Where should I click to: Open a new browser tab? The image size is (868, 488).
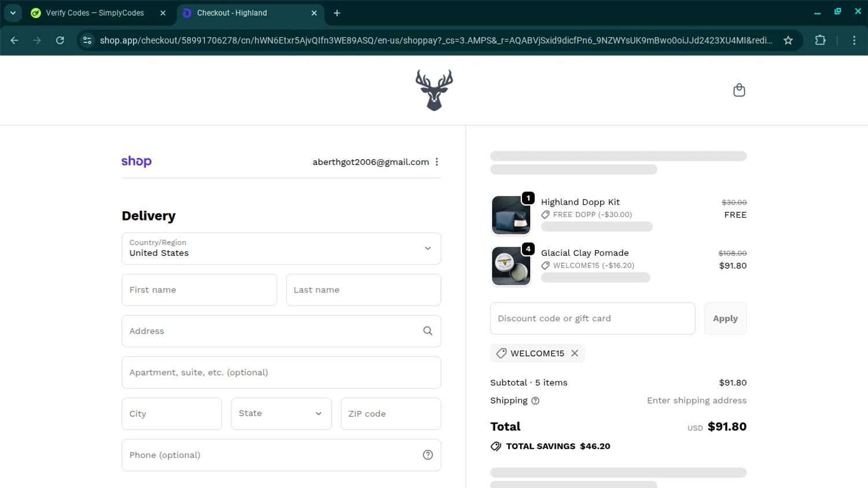[x=337, y=13]
